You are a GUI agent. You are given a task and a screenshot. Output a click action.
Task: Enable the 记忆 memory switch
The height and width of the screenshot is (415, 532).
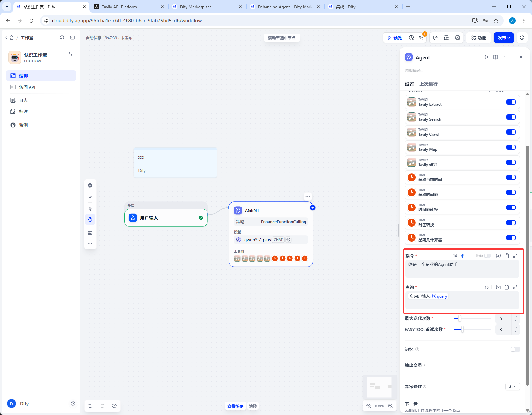[x=515, y=349]
